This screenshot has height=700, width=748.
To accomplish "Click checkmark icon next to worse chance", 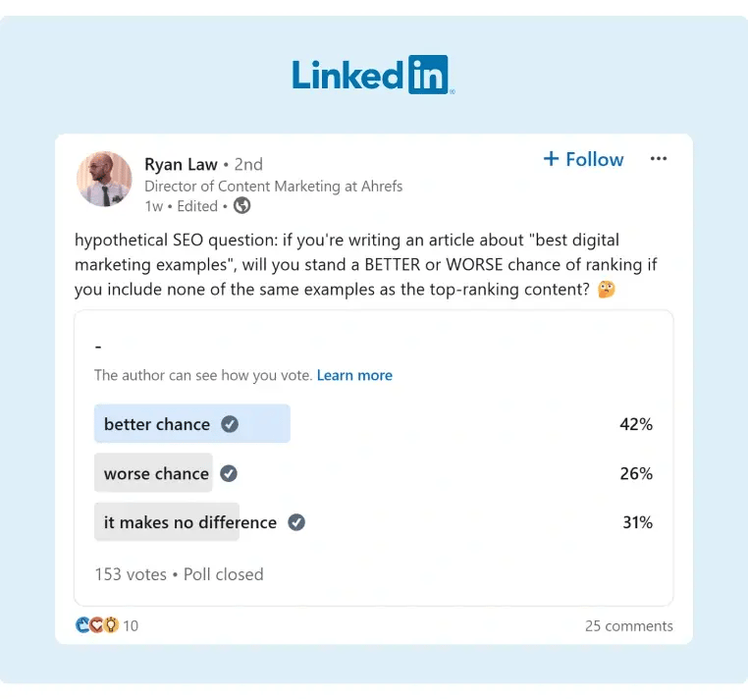I will [229, 473].
